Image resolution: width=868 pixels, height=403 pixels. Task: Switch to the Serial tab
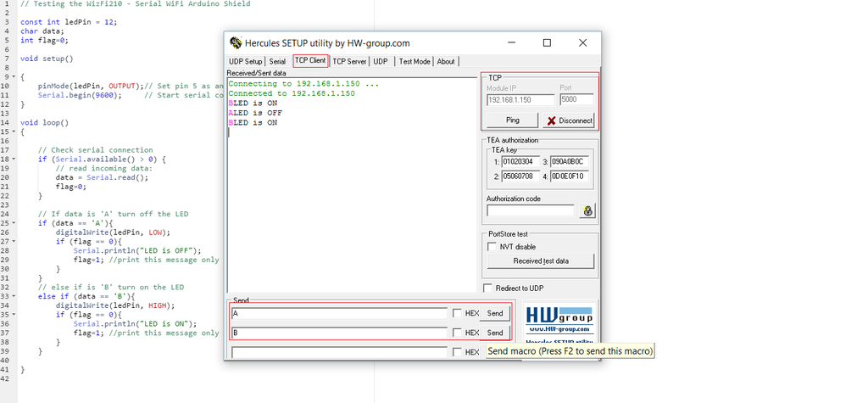[x=277, y=62]
